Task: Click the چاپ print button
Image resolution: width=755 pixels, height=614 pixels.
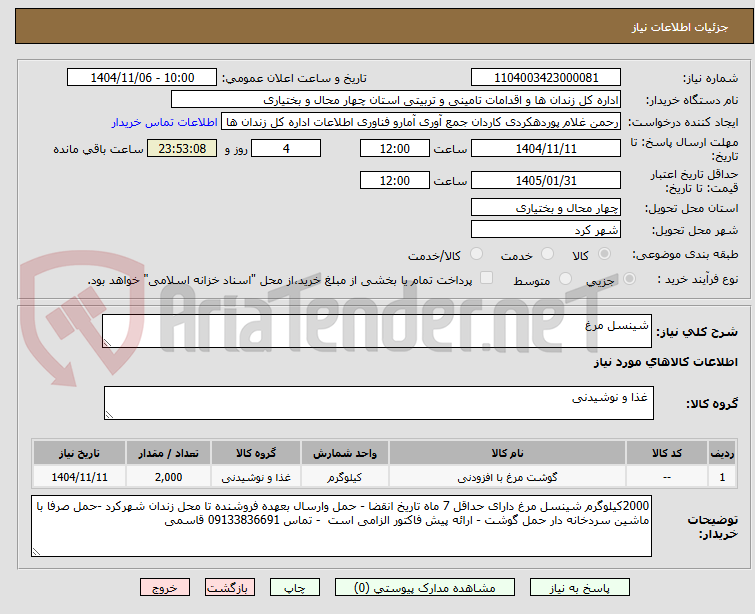Action: coord(295,588)
